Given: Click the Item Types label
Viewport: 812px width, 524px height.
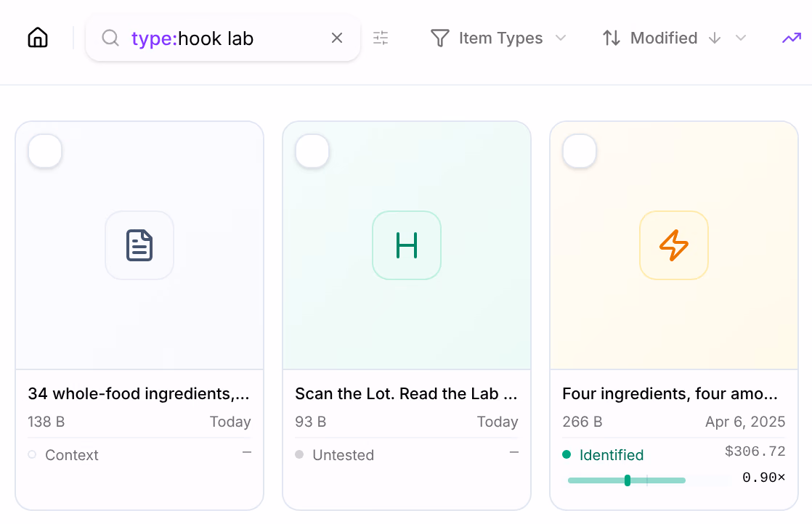Looking at the screenshot, I should point(500,38).
